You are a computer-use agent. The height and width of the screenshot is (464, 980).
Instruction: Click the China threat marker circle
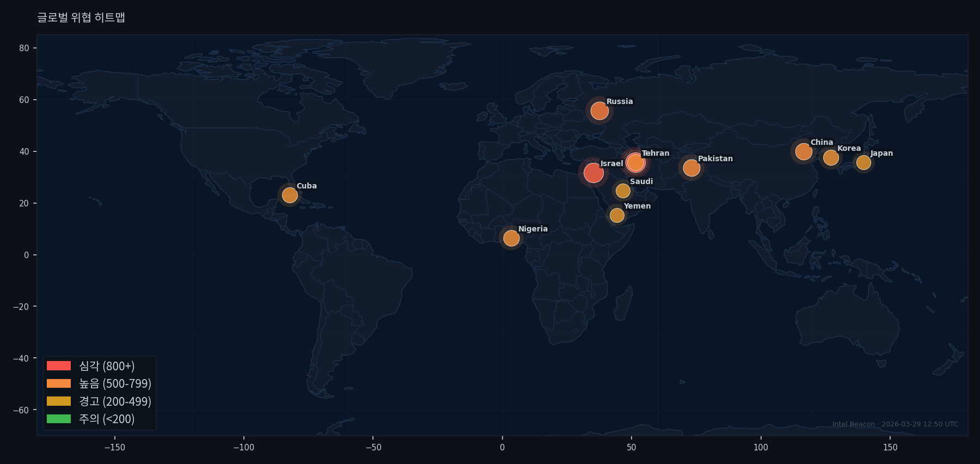click(x=804, y=152)
